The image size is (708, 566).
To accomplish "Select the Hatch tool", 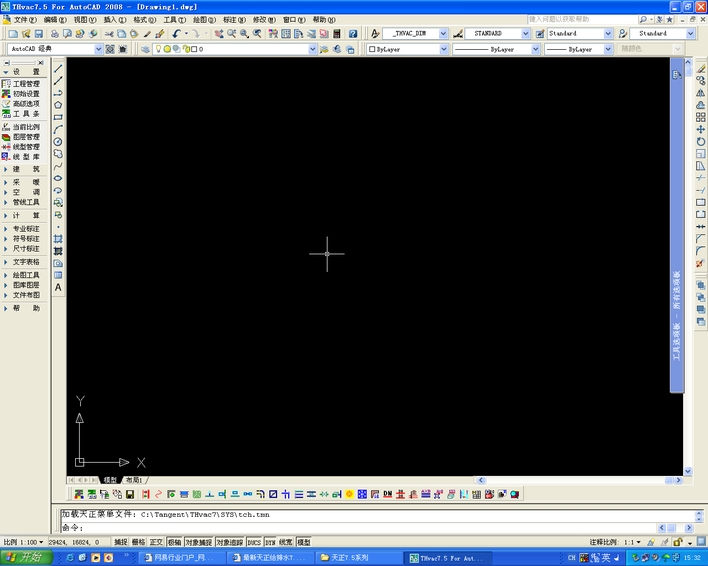I will [58, 239].
